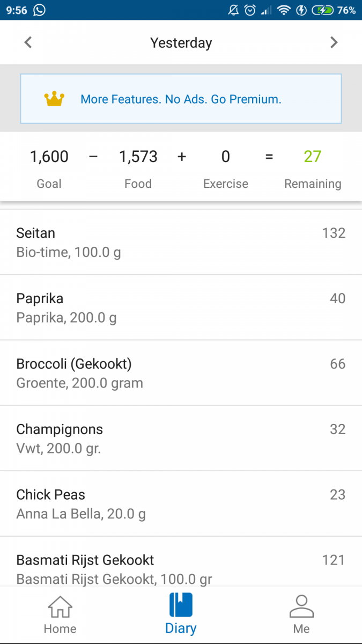Open the alarm clock status icon
Image resolution: width=362 pixels, height=644 pixels.
(x=250, y=10)
